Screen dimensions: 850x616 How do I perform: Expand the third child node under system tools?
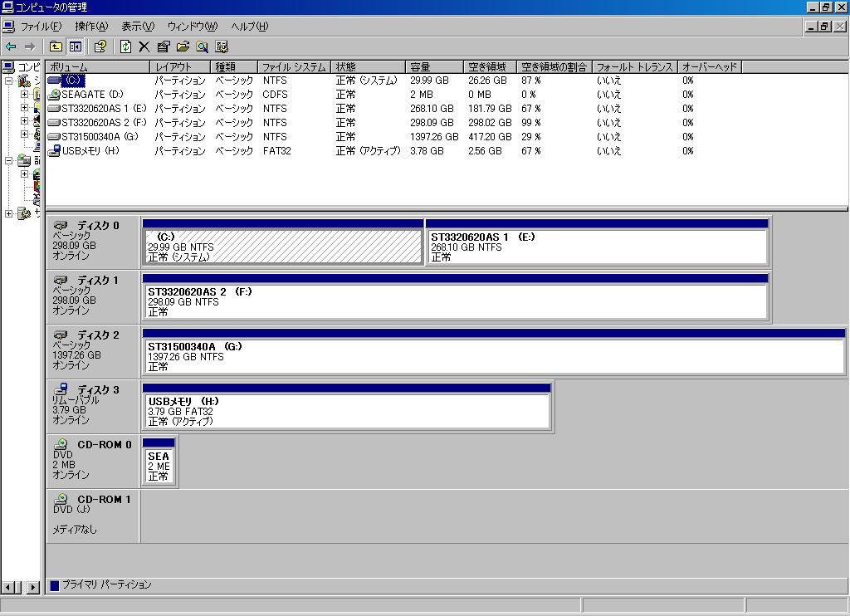24,121
